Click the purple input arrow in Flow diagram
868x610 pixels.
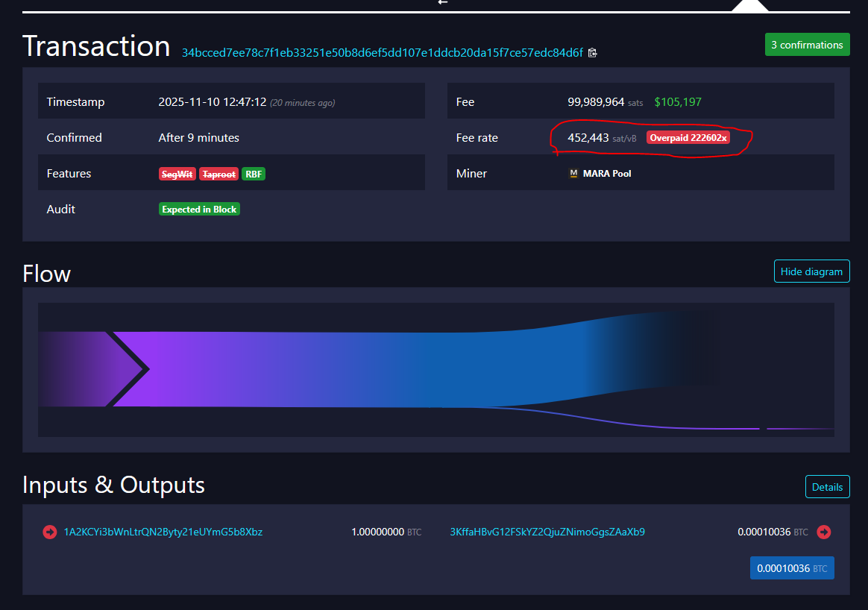click(x=127, y=369)
